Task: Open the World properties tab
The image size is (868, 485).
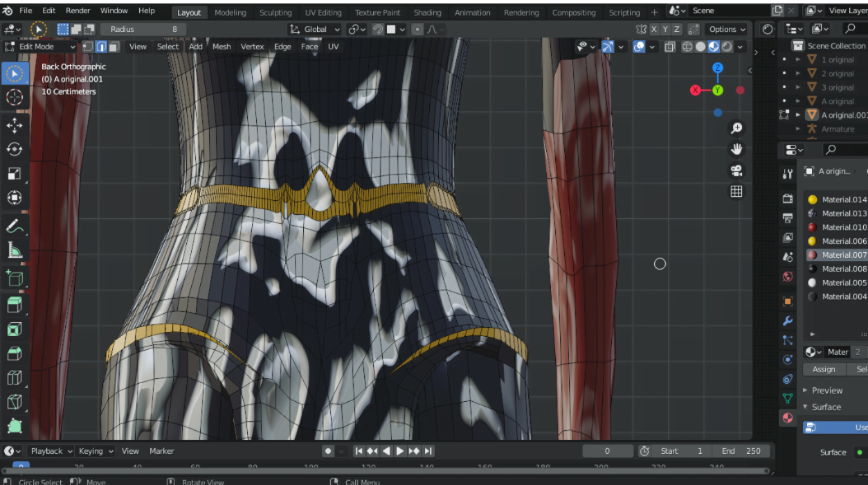Action: [x=788, y=276]
